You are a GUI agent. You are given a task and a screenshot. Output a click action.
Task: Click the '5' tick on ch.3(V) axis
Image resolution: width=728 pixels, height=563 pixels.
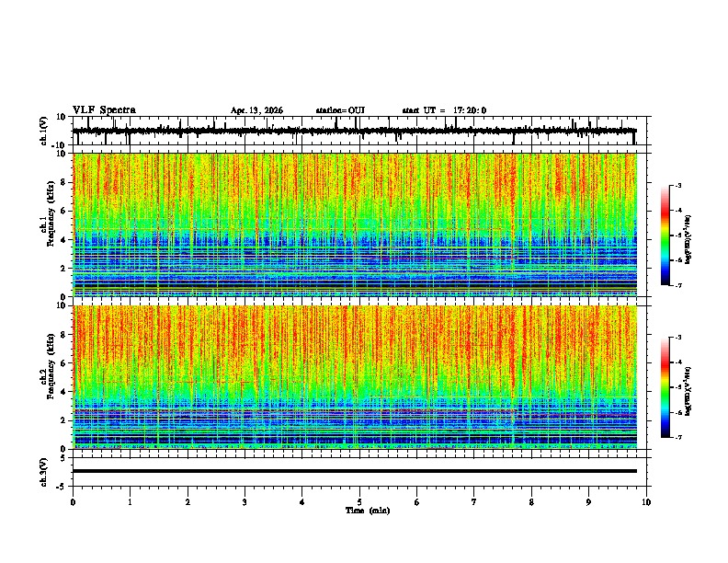coord(64,458)
